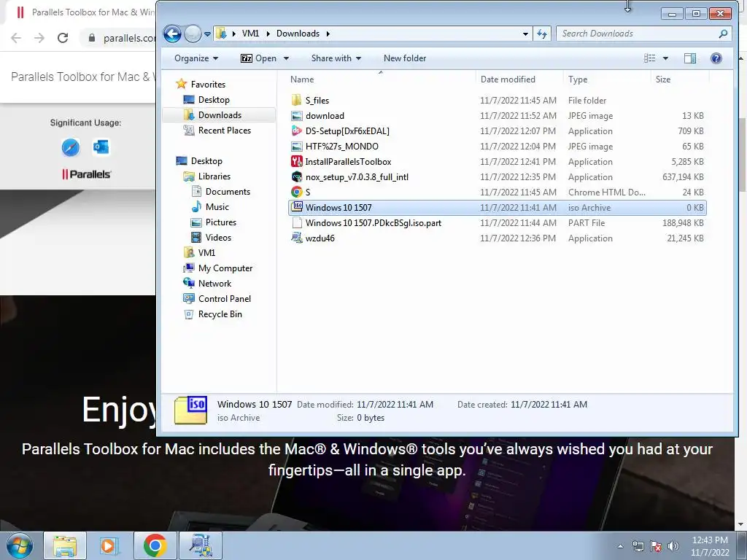
Task: Select the download JPEG image icon
Action: 296,116
